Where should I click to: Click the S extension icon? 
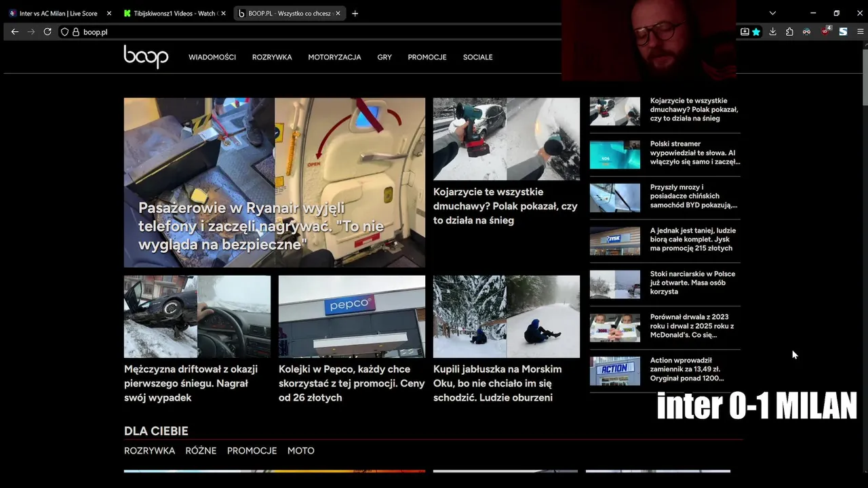point(843,32)
